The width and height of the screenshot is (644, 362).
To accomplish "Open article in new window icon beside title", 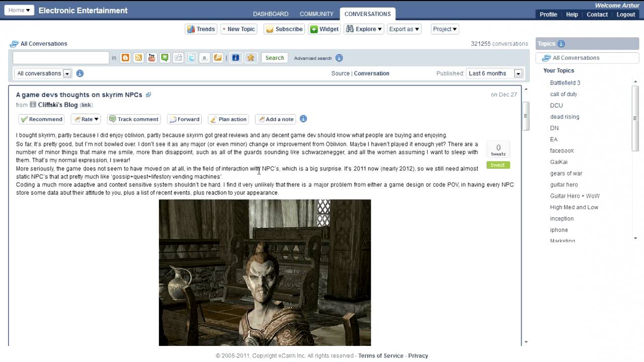I will pyautogui.click(x=148, y=95).
